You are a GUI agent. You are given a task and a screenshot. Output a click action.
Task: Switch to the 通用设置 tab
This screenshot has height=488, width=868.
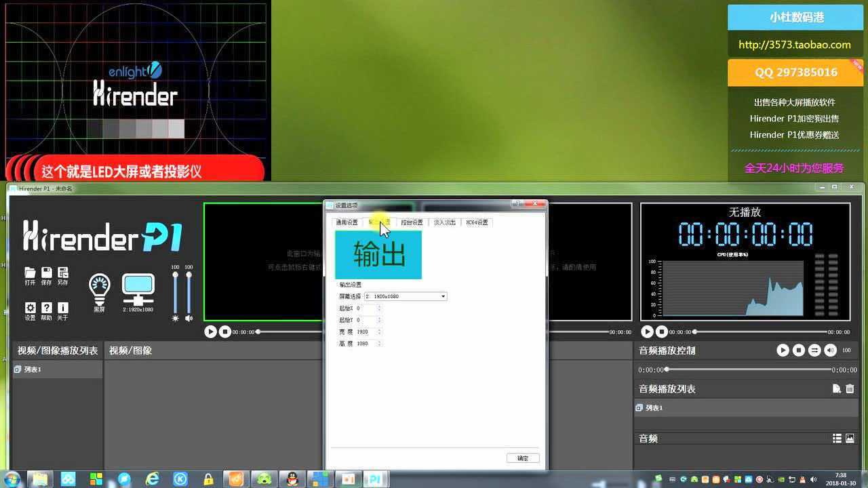[345, 222]
